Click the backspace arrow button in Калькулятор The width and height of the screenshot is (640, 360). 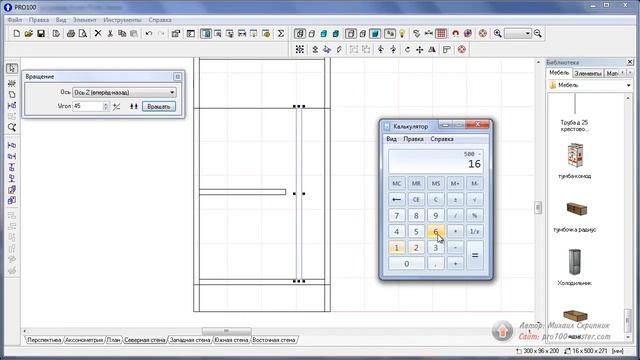click(396, 200)
